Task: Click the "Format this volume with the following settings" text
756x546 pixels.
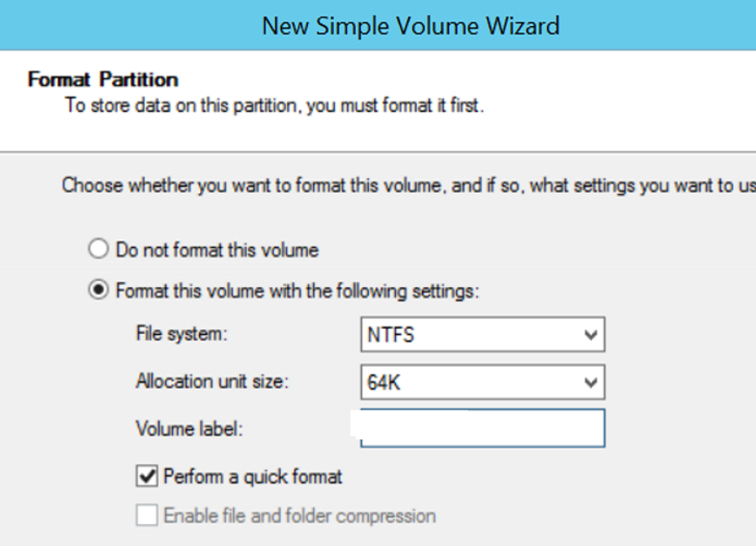Action: (298, 291)
